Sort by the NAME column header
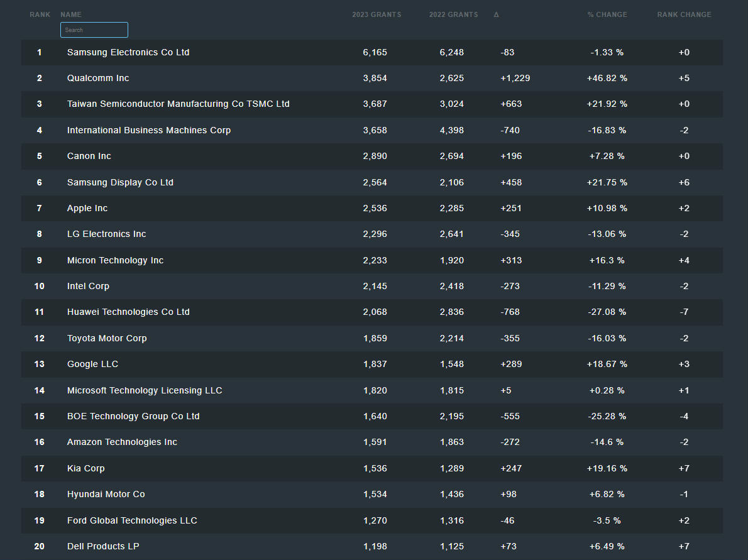 coord(71,15)
